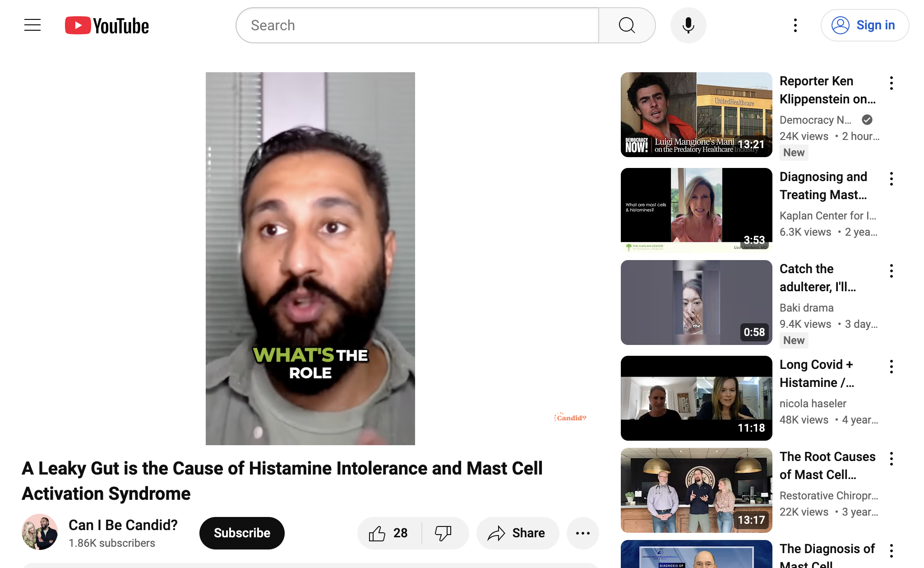Subscribe to Can I Be Candid? channel
Screen dimensions: 924x568
(x=242, y=533)
